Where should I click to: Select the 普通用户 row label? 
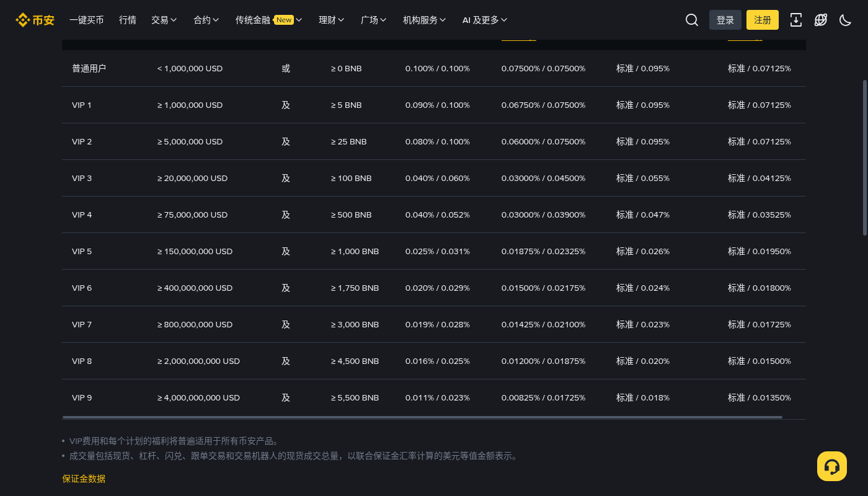point(89,68)
